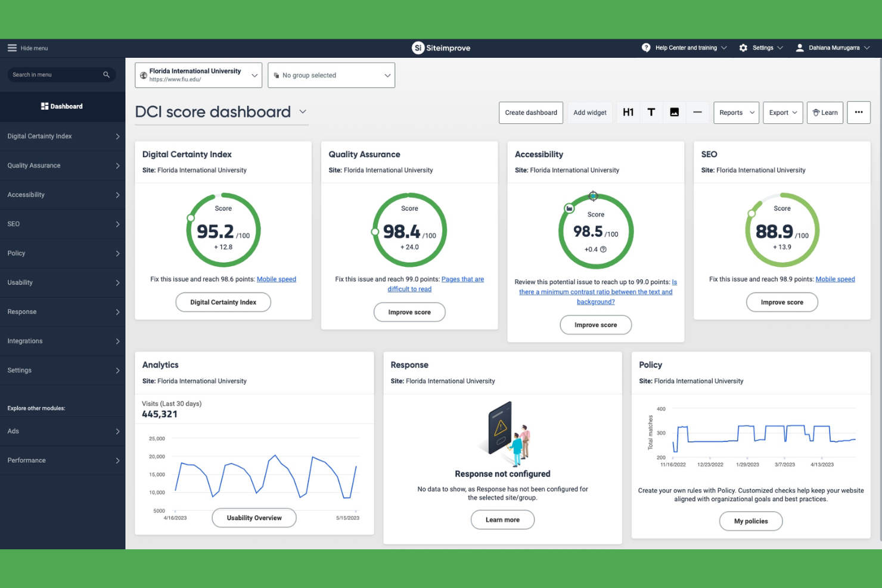The height and width of the screenshot is (588, 882).
Task: Add an H1 heading widget
Action: click(628, 112)
